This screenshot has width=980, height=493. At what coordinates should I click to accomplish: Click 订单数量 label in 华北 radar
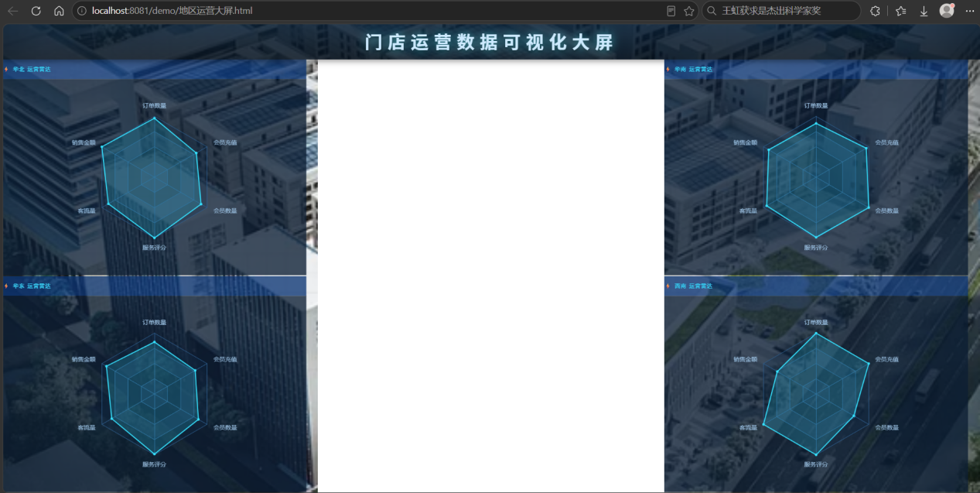154,105
